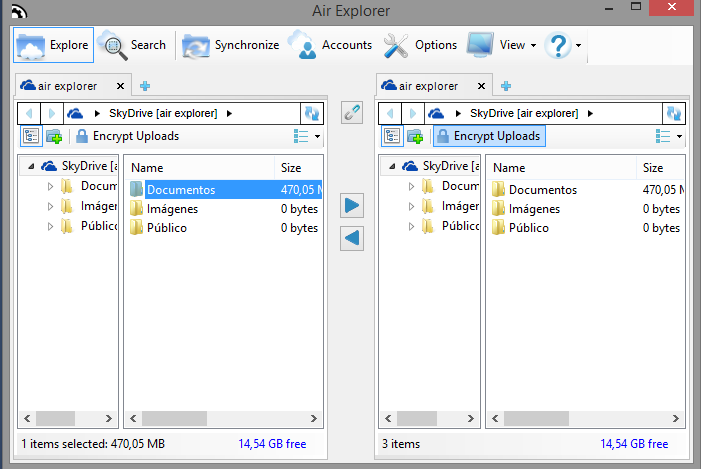The width and height of the screenshot is (701, 469).
Task: Sort left list by Size column
Action: 298,168
